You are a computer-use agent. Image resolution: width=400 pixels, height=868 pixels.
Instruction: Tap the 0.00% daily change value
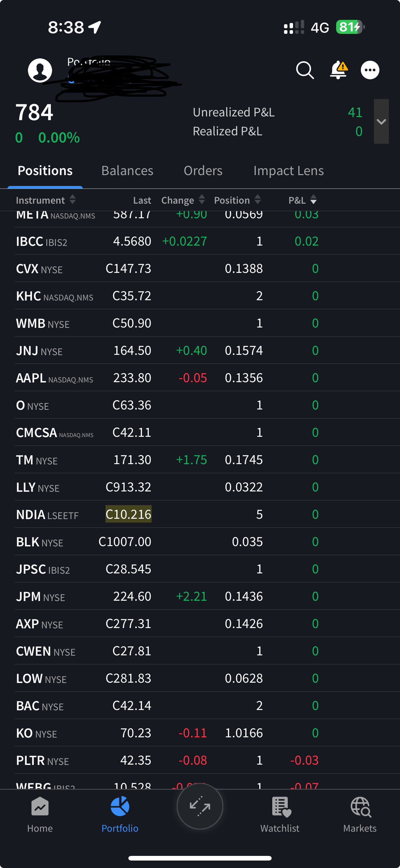click(x=59, y=138)
